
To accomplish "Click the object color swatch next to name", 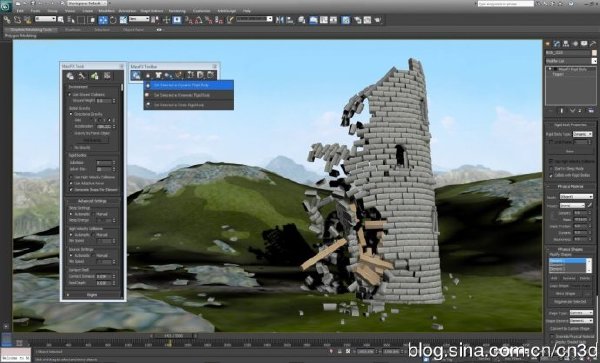I will pyautogui.click(x=594, y=53).
